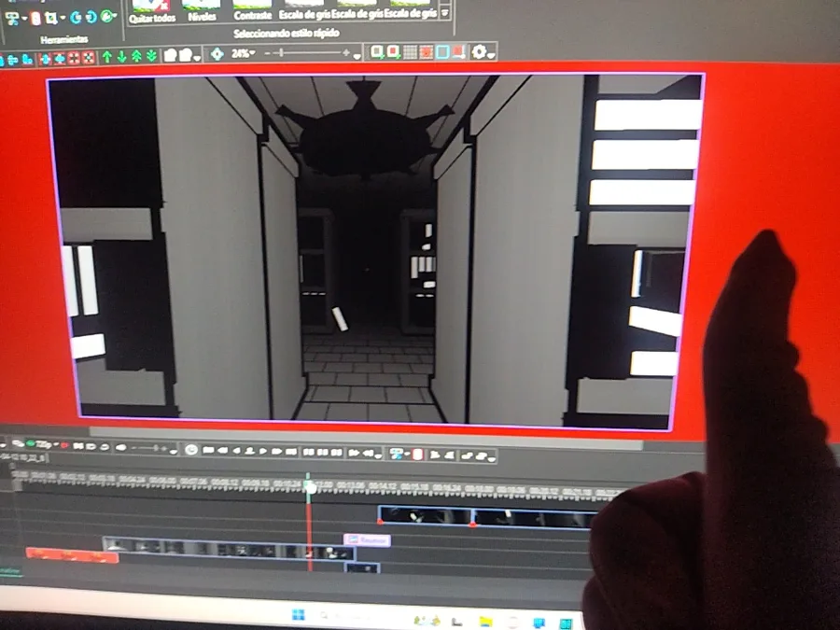The width and height of the screenshot is (840, 630).
Task: Toggle the grid display icon
Action: tap(411, 52)
